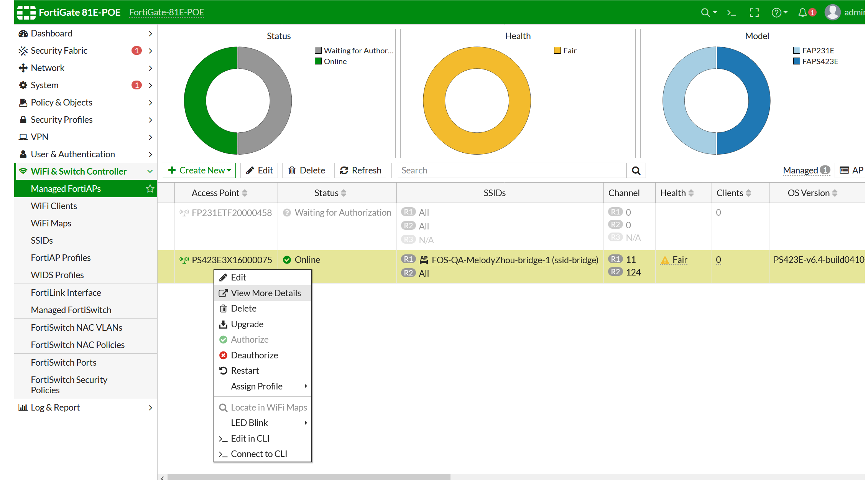
Task: Click the FortiGate-81E-POE hostname
Action: pos(166,12)
